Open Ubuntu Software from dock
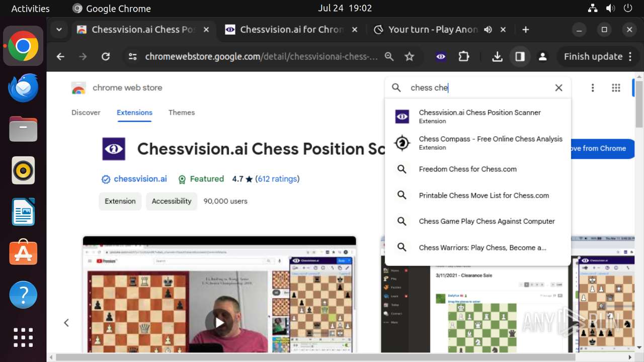Screen dimensions: 644x362 [23, 253]
